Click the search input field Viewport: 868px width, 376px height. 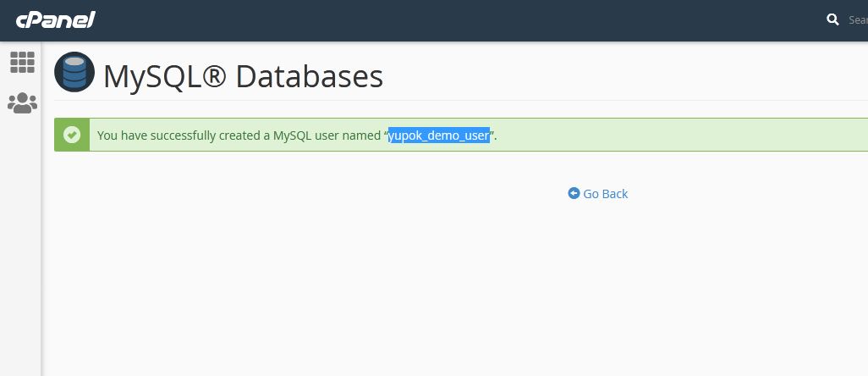(x=857, y=20)
